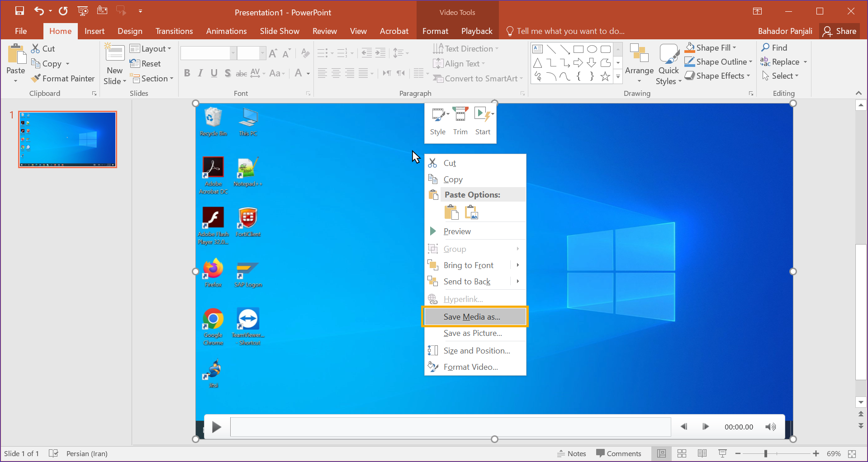Click Reset slide button
868x462 pixels.
pos(145,64)
